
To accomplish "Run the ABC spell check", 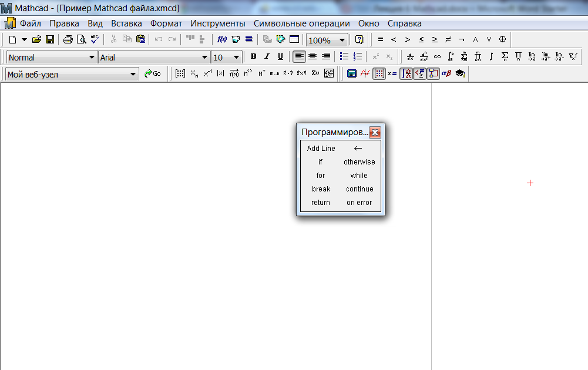I will [95, 39].
